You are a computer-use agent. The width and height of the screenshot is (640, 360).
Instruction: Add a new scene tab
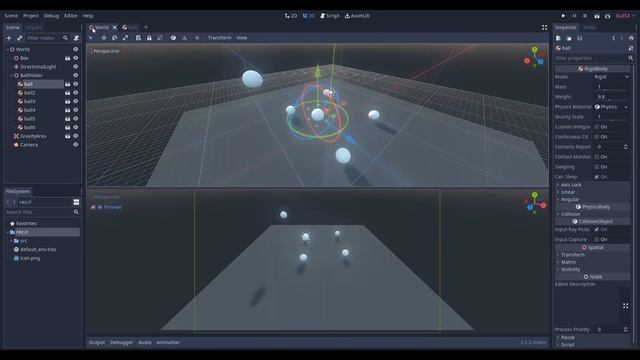146,27
